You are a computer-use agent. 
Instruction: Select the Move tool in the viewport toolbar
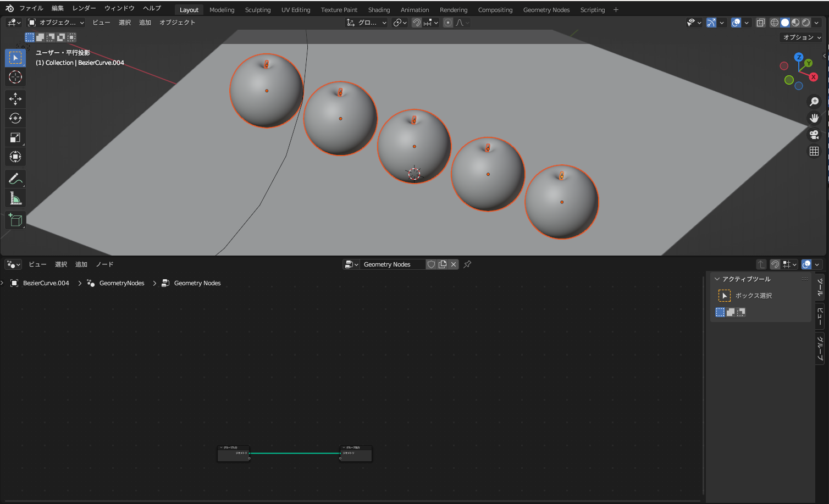(x=15, y=99)
